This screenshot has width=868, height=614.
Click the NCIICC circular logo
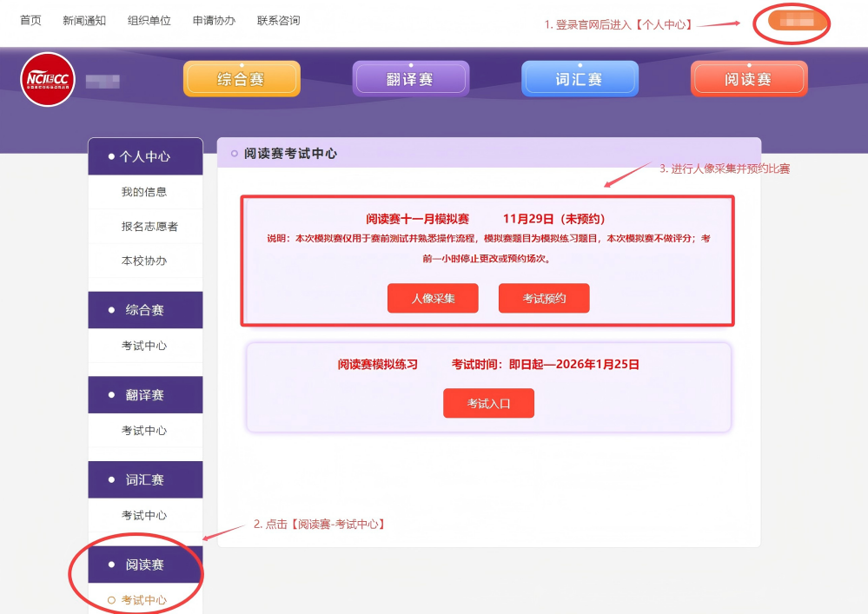point(47,81)
